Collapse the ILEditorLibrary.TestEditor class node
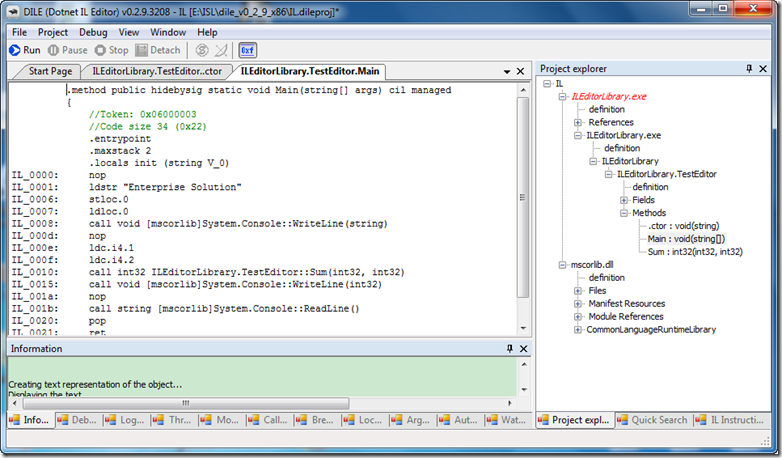The image size is (782, 458). (608, 174)
